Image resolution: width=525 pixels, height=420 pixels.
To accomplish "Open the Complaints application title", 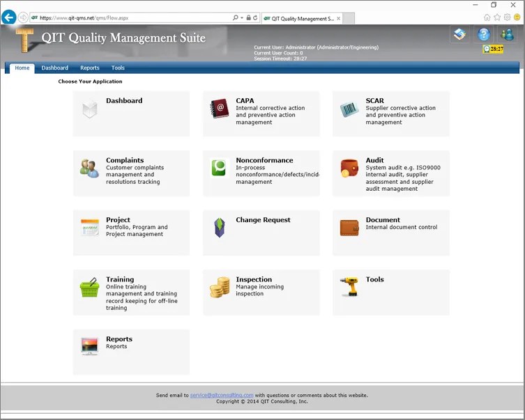I will coord(125,160).
